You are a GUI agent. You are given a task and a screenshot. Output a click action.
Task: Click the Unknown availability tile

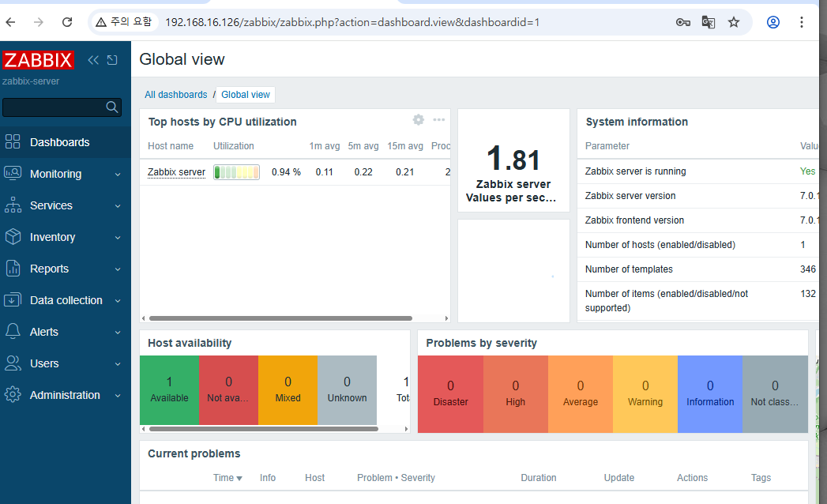coord(347,390)
